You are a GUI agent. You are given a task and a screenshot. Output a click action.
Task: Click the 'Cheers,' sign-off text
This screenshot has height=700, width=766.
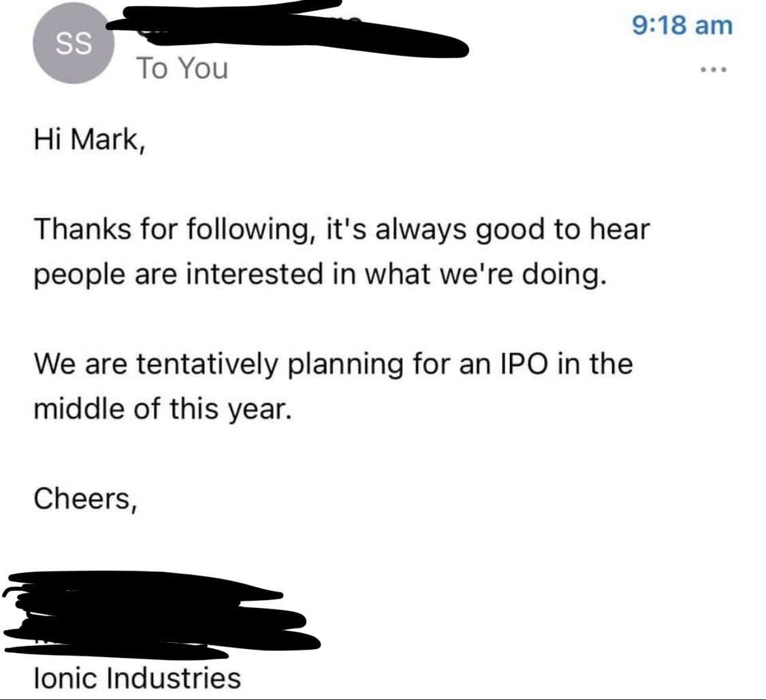(85, 498)
